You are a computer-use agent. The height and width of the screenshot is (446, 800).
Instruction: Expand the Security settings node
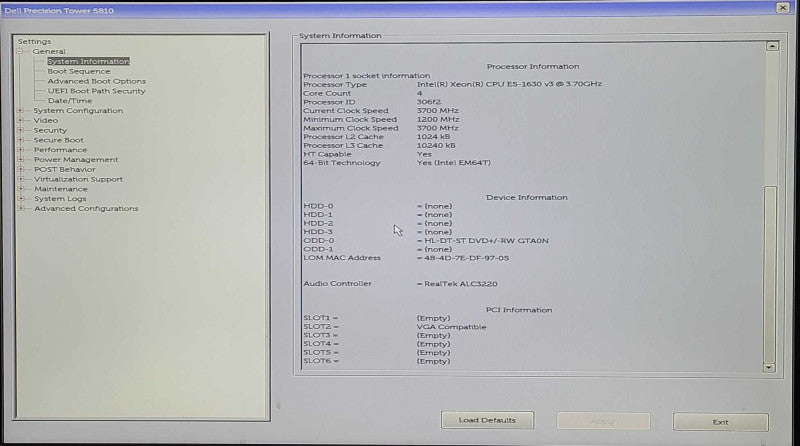tap(20, 130)
